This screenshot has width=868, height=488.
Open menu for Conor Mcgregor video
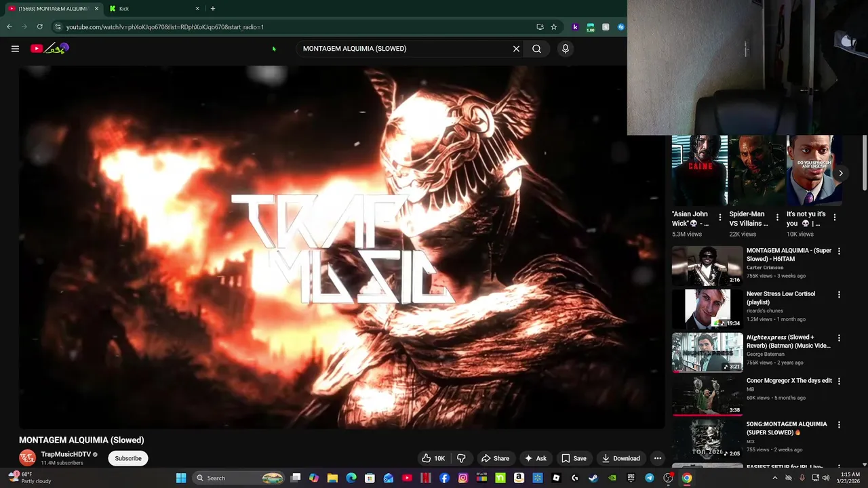click(839, 382)
